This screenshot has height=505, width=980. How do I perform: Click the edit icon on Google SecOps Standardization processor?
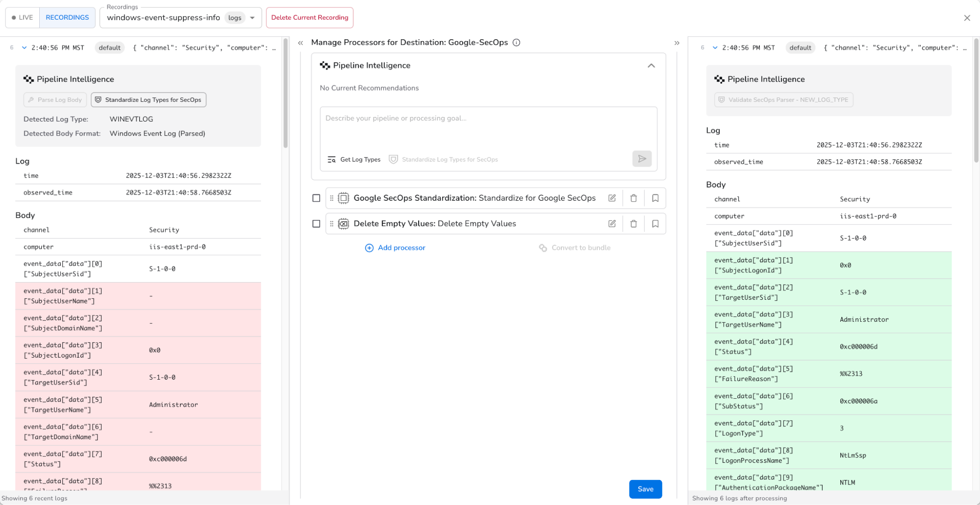pos(612,198)
